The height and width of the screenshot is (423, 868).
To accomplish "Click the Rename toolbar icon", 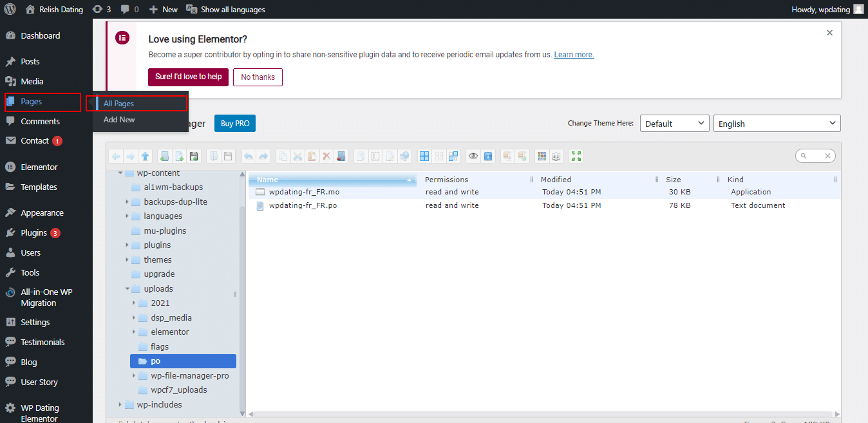I will (375, 156).
